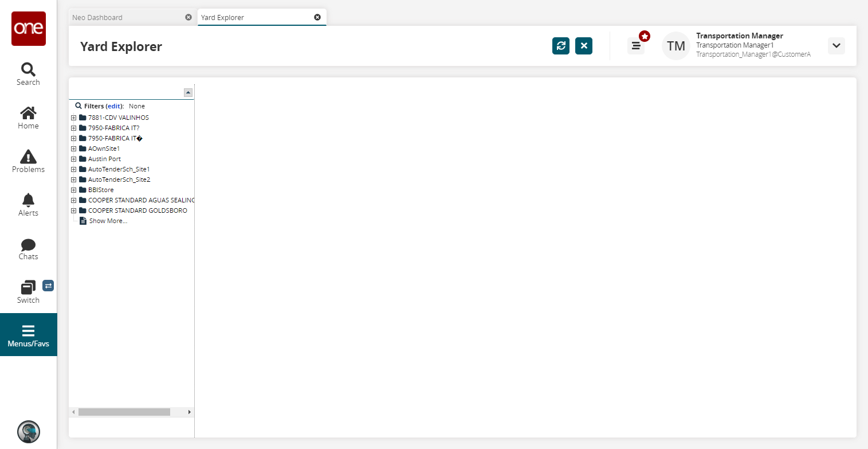This screenshot has height=449, width=868.
Task: Click the AOwnSite1 folder icon
Action: [x=83, y=149]
